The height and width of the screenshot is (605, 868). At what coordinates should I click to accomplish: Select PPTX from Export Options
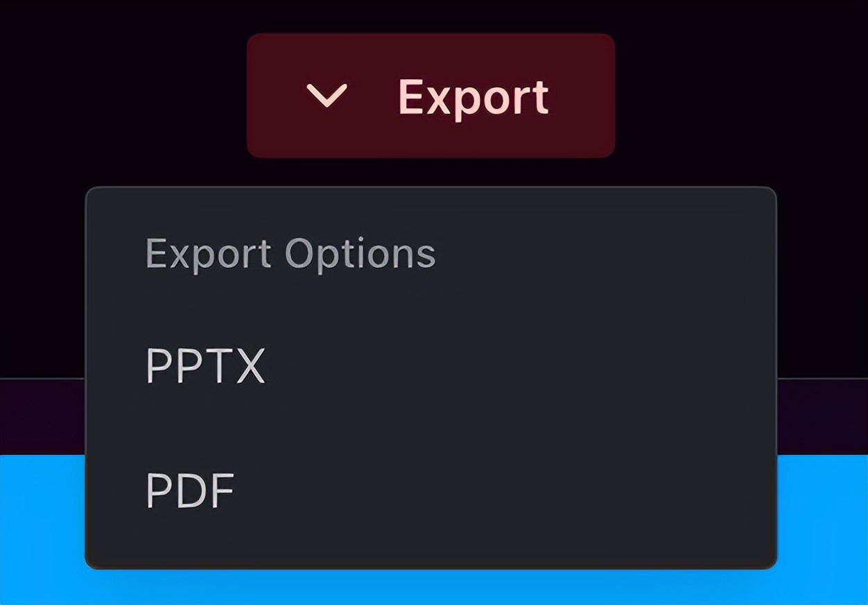tap(431, 366)
